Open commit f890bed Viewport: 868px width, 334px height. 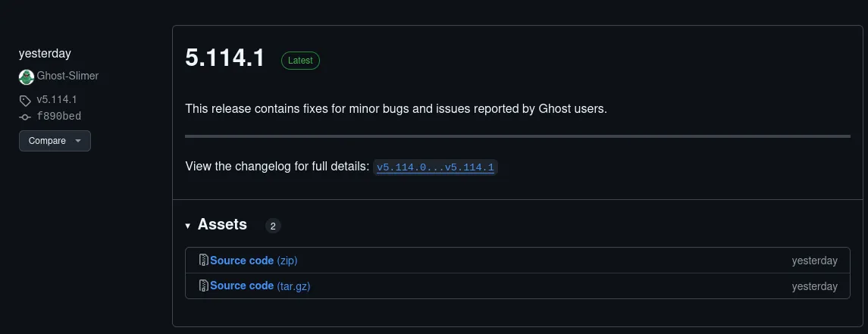58,116
